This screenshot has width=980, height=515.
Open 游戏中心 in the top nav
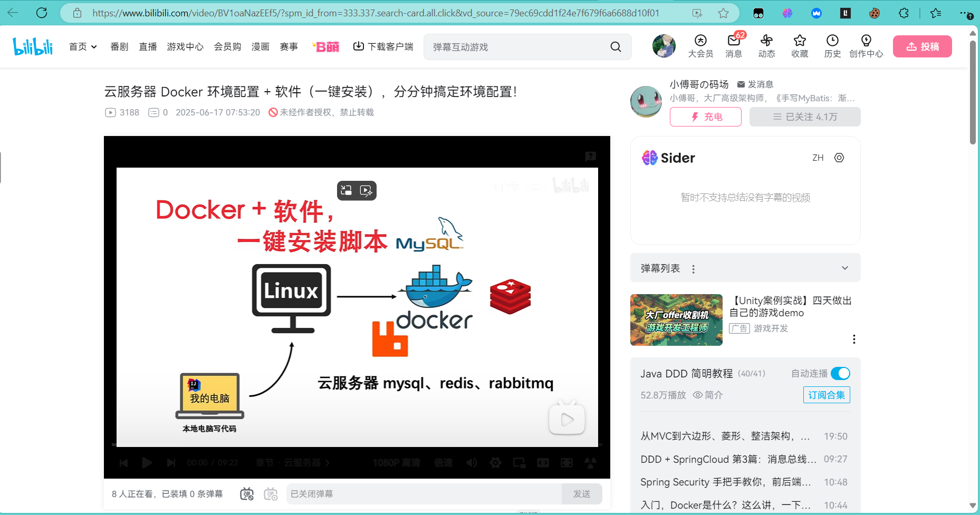[185, 47]
